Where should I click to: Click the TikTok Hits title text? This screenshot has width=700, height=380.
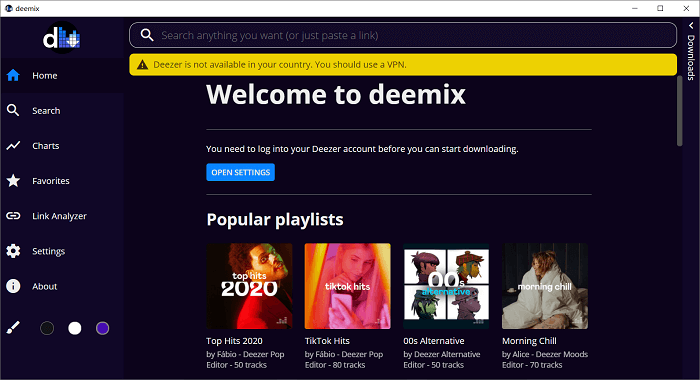pos(327,341)
